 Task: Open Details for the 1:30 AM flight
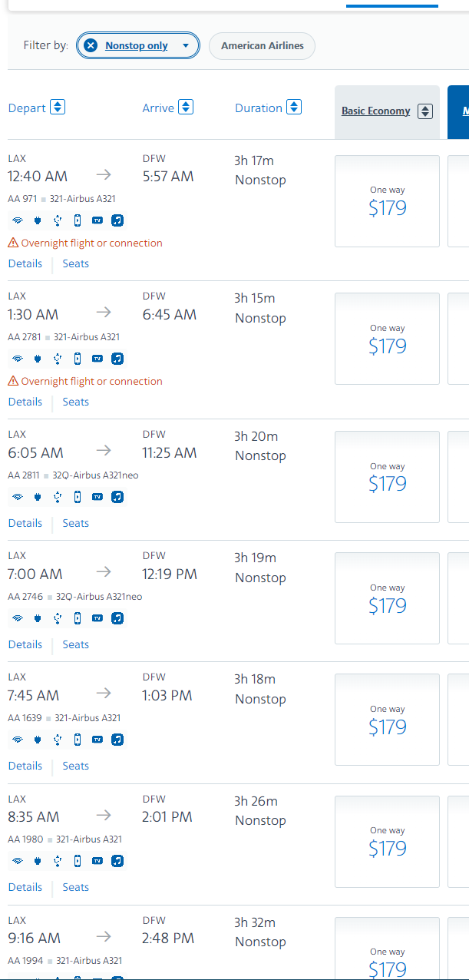tap(25, 402)
